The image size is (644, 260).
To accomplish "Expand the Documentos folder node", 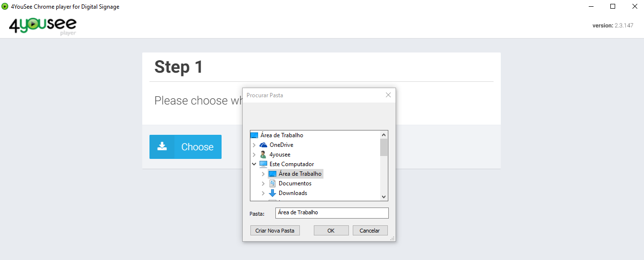I will (x=263, y=183).
